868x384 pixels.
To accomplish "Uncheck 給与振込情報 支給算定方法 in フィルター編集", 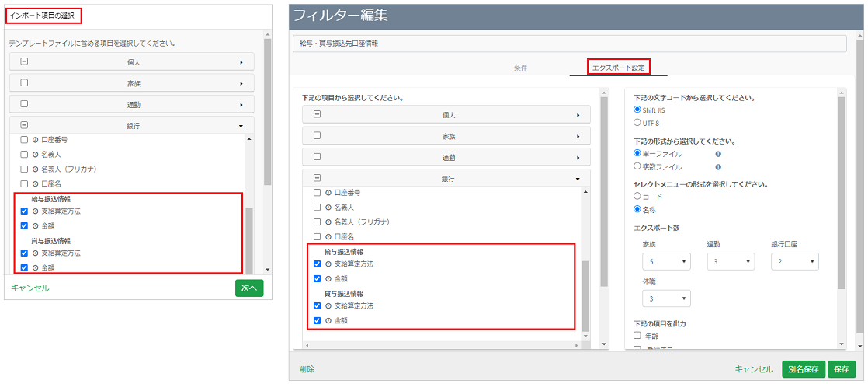I will [318, 264].
